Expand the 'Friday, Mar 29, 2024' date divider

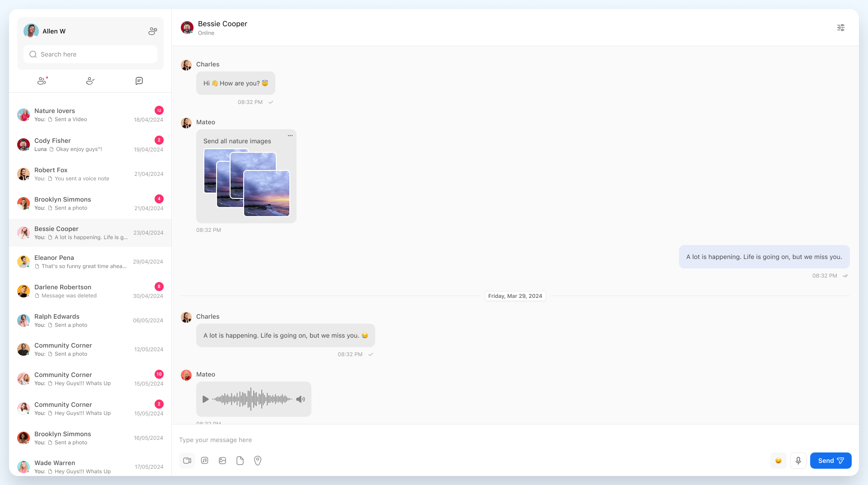pos(515,296)
